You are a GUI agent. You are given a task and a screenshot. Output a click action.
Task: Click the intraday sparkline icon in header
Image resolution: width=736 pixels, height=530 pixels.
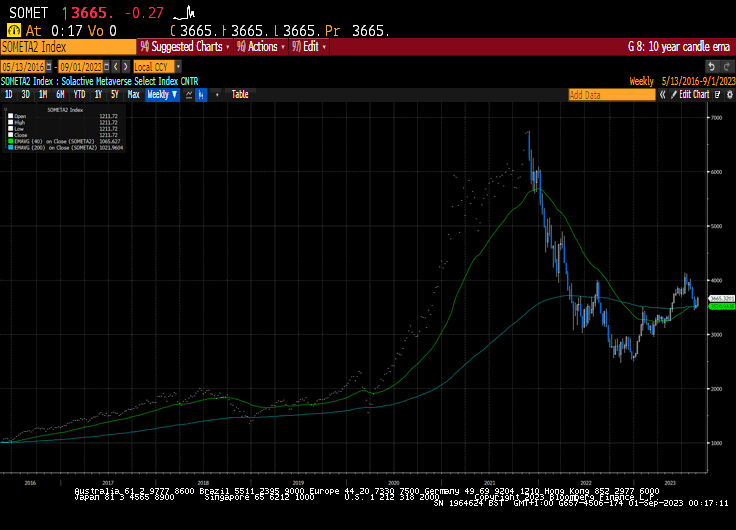point(184,13)
